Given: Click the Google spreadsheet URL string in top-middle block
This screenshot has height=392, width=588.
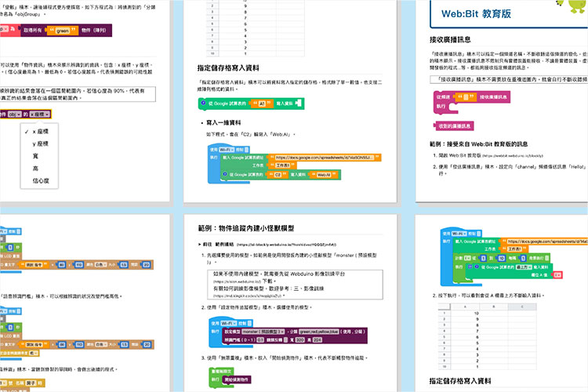Looking at the screenshot, I should [x=324, y=158].
